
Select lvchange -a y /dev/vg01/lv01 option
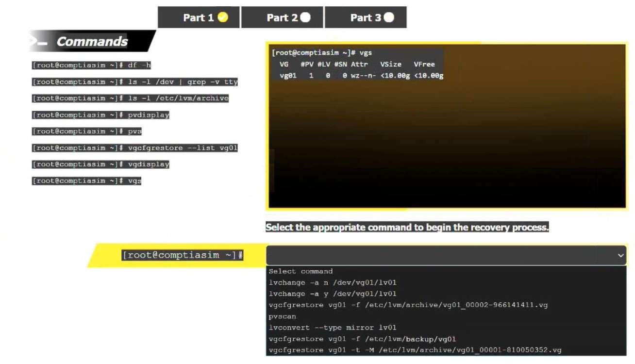tap(333, 294)
